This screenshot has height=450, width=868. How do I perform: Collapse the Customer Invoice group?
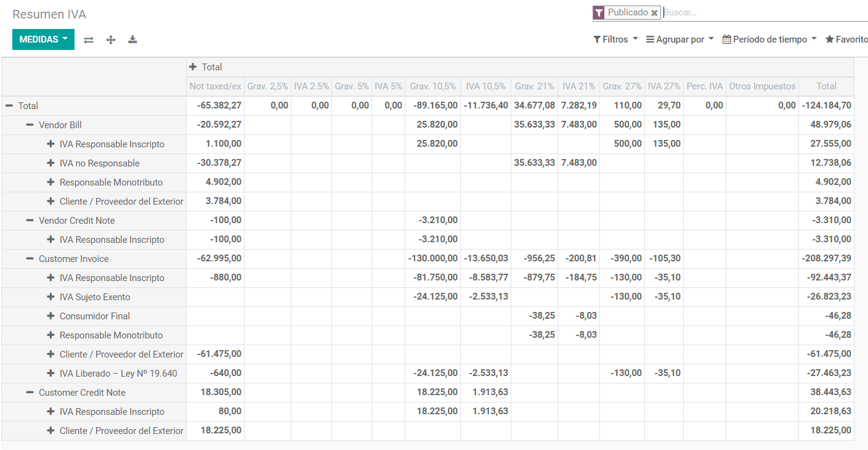(30, 259)
